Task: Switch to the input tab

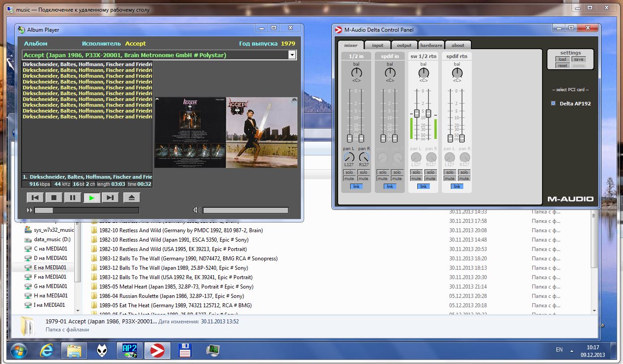Action: [377, 45]
